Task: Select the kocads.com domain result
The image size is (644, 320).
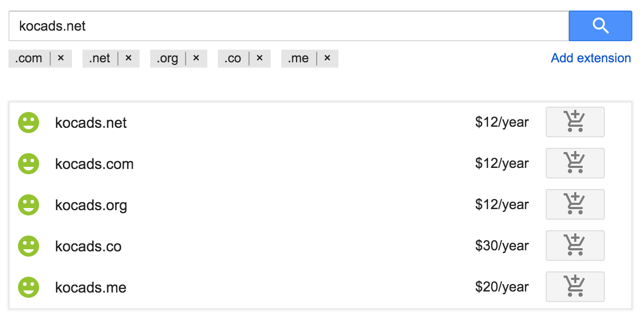Action: click(x=94, y=164)
